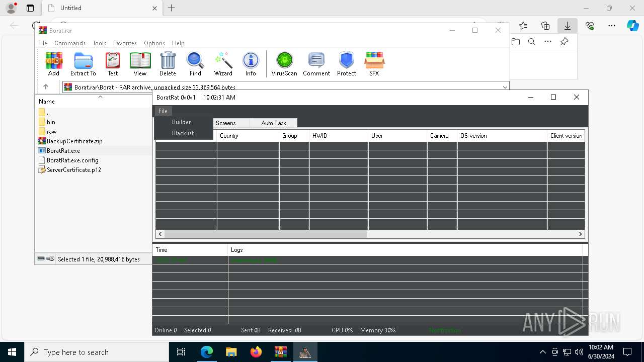Click the horizontal scrollbar thumb in client list

(265, 234)
